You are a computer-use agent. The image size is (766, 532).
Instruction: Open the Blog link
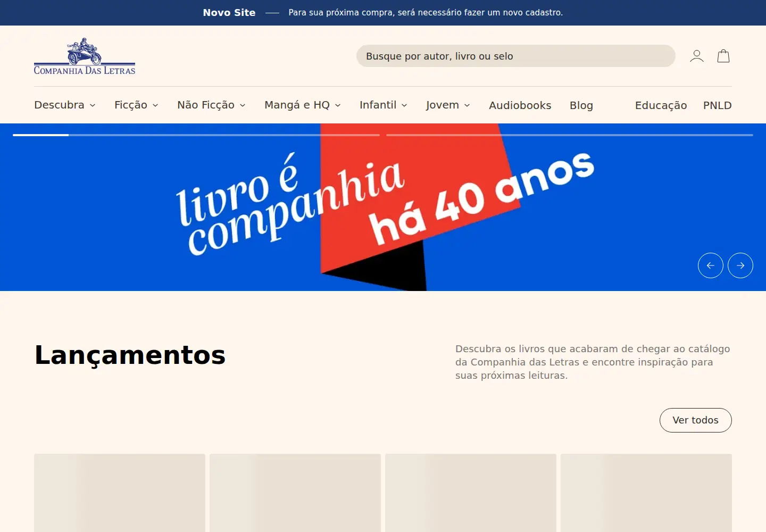581,105
